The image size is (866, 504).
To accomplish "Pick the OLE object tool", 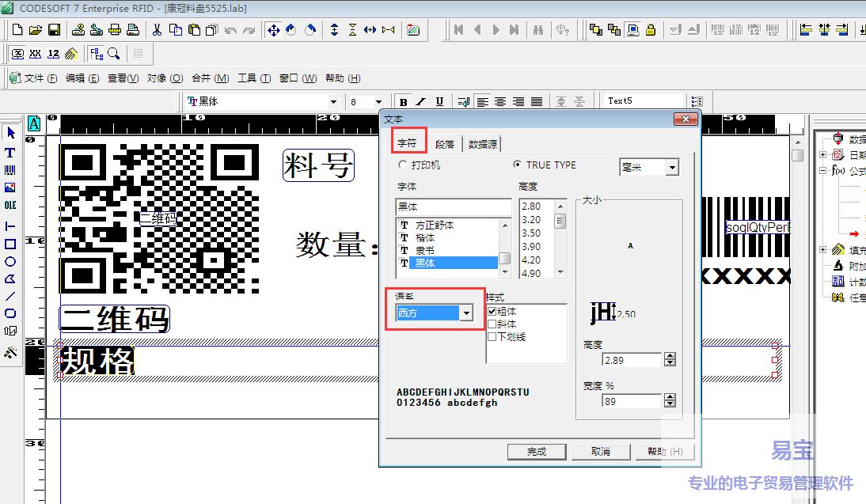I will (10, 205).
